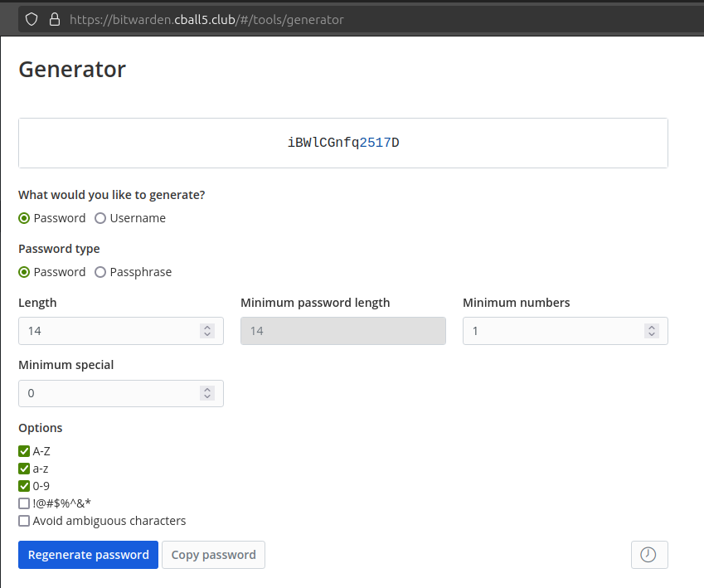Click the Password type label

click(59, 249)
